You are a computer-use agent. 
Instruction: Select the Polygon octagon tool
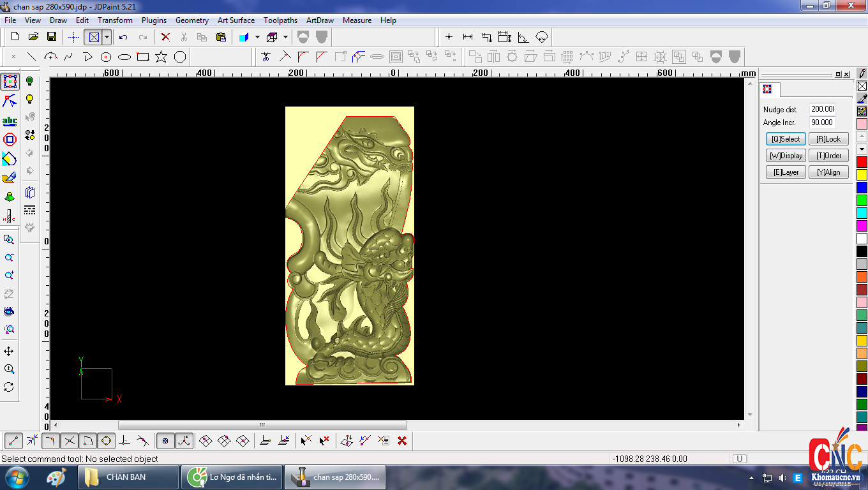180,57
